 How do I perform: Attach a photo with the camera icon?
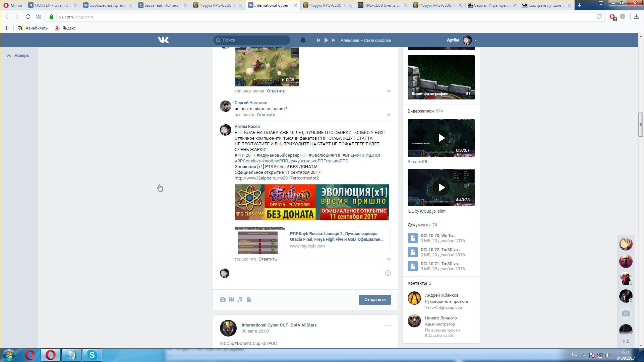(x=223, y=299)
